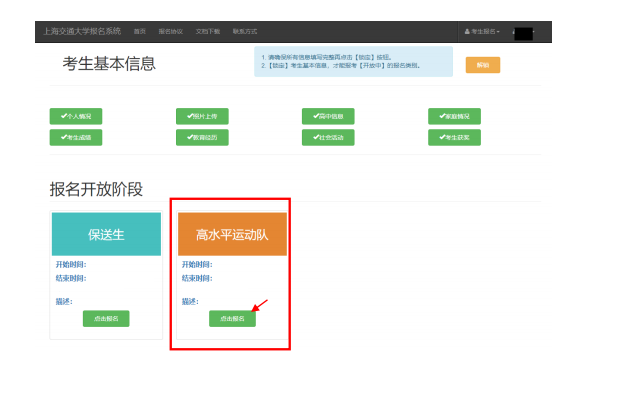Click 点击报名 under the 高水平运动队 card
626x395 pixels.
pyautogui.click(x=232, y=319)
